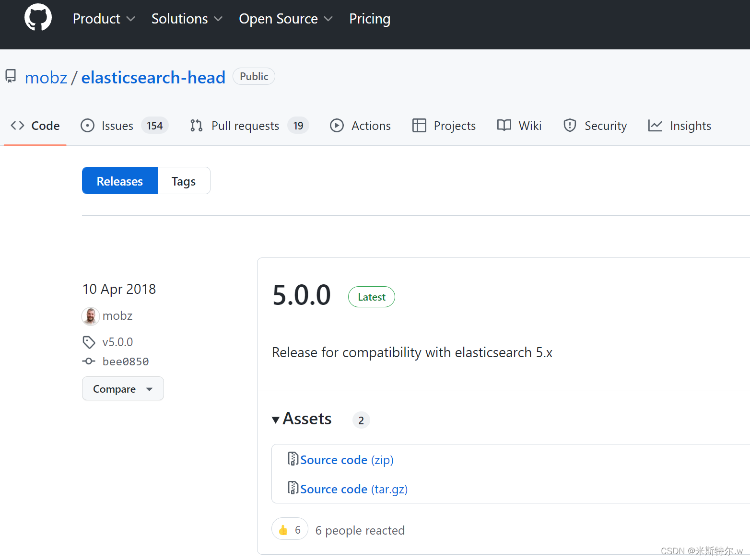Open the Projects tab
This screenshot has height=560, width=750.
click(444, 126)
